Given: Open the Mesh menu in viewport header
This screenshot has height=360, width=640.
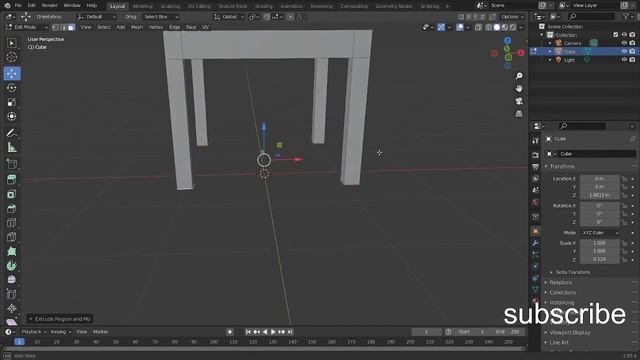Looking at the screenshot, I should coord(137,27).
